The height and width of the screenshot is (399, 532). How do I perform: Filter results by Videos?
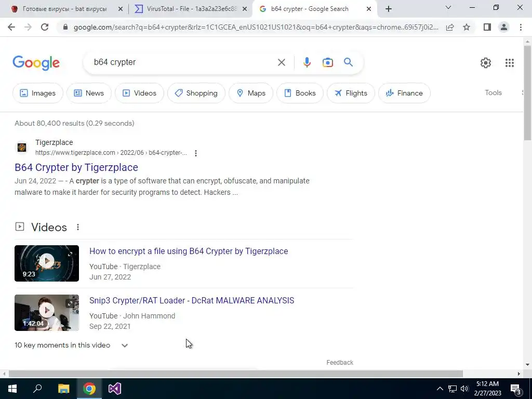click(x=139, y=93)
